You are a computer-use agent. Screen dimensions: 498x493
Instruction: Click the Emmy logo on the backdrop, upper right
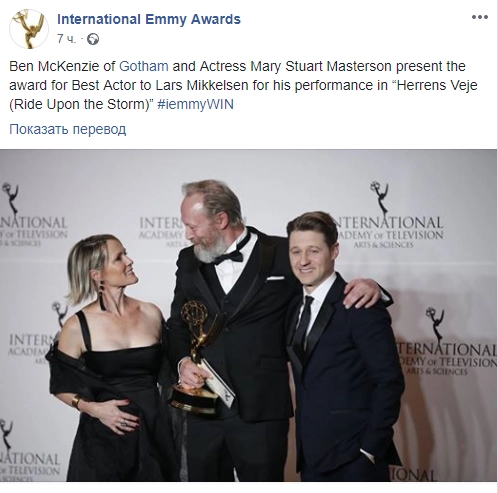(379, 198)
